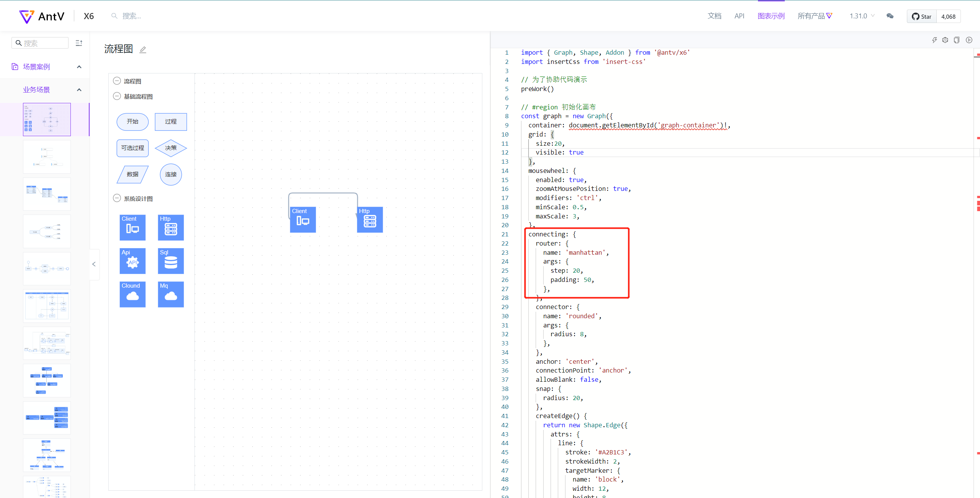Open the example in CodeSandbox
Screen dimensions: 980x498
pos(945,40)
